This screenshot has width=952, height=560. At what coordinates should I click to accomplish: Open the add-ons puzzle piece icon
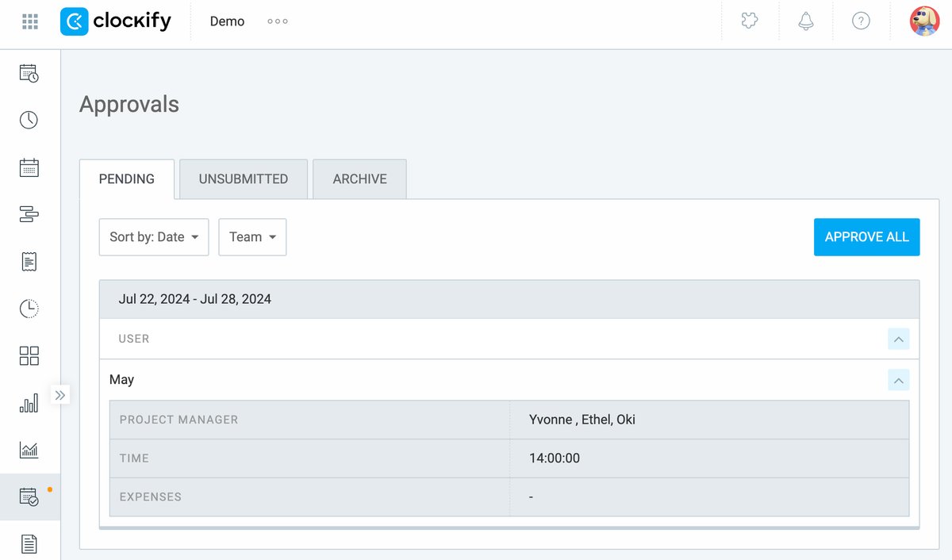point(750,21)
